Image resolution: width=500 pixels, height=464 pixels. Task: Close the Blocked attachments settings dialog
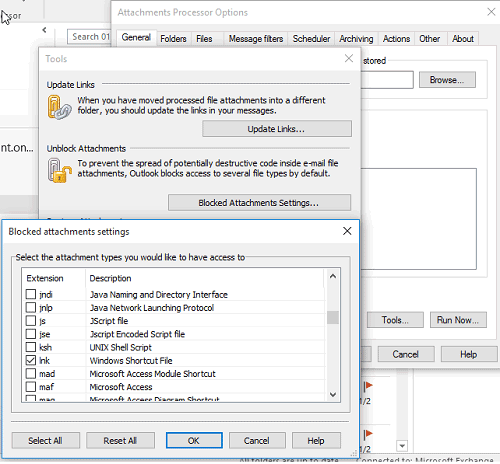coord(347,231)
